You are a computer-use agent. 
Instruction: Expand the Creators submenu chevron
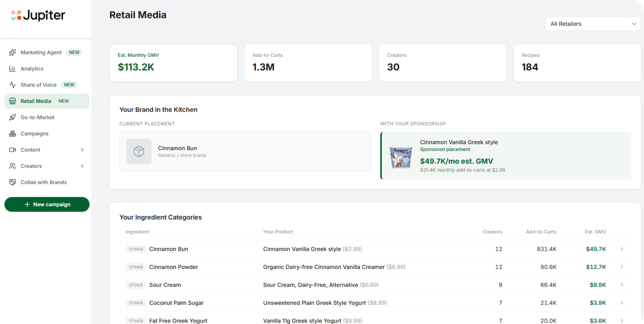tap(82, 166)
